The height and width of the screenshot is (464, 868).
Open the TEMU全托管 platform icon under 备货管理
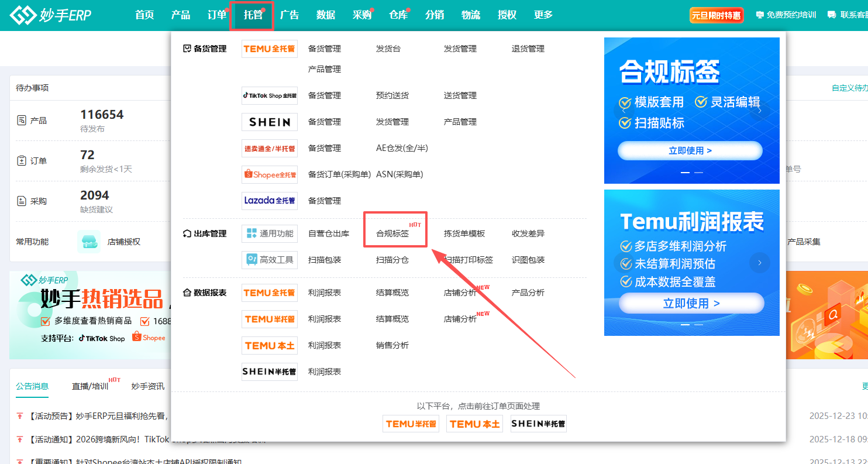pyautogui.click(x=269, y=49)
